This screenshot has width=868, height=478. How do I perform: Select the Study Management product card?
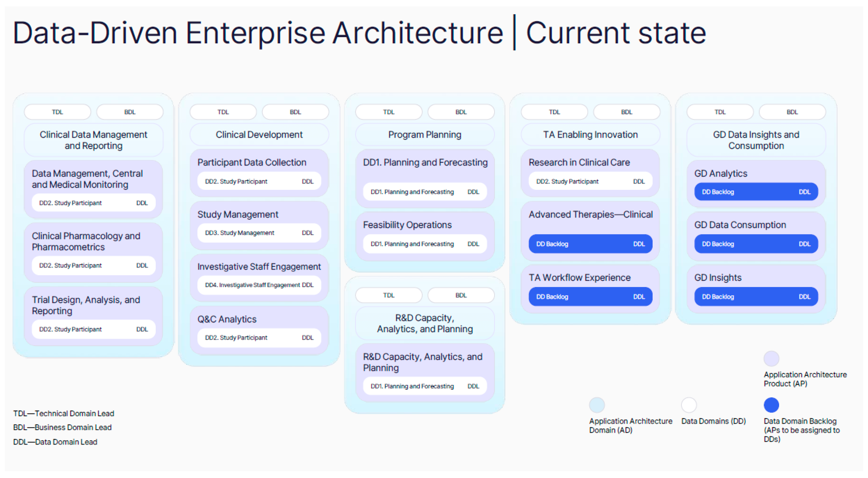click(x=238, y=214)
